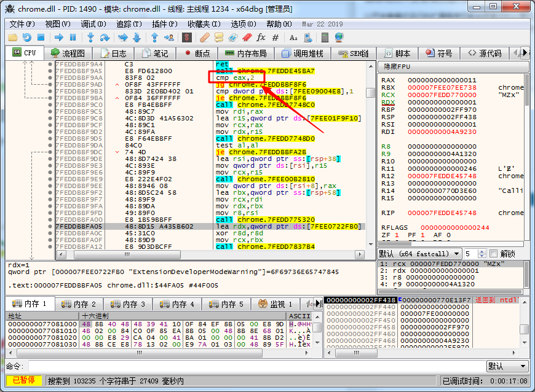Viewport: 535px width, 392px height.
Task: Switch to the 源代码 tab
Action: click(485, 53)
